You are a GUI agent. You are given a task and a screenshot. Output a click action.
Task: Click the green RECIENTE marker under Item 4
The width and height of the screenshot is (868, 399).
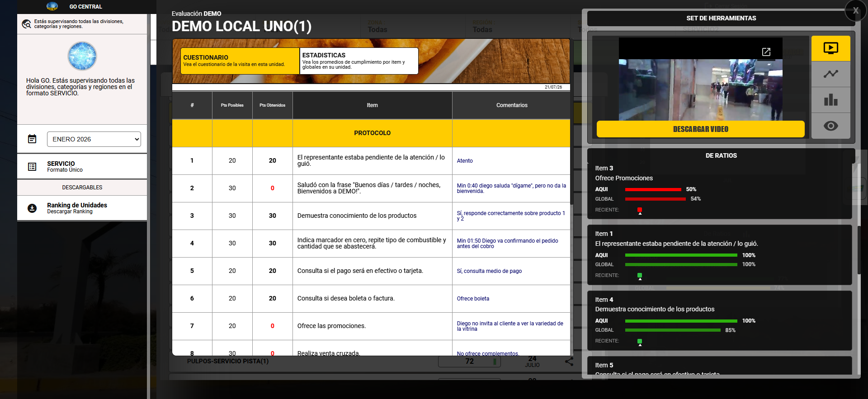640,342
